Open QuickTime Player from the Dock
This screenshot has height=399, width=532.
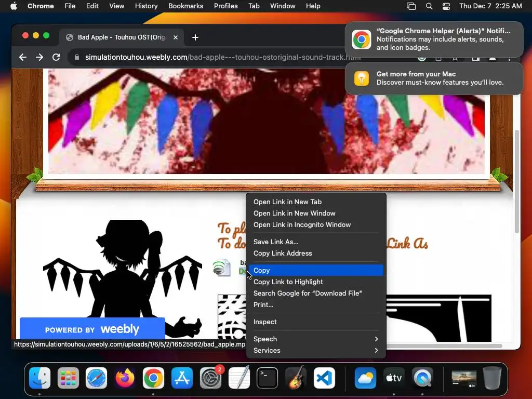pyautogui.click(x=422, y=378)
